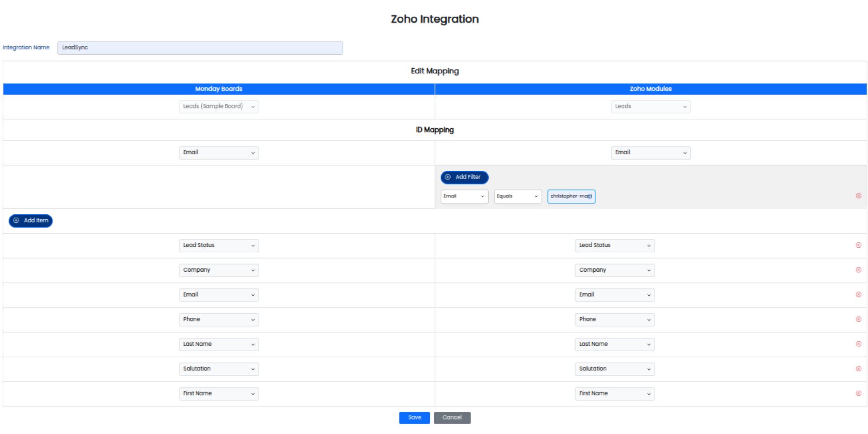Expand the Monday Company dropdown

tap(219, 270)
